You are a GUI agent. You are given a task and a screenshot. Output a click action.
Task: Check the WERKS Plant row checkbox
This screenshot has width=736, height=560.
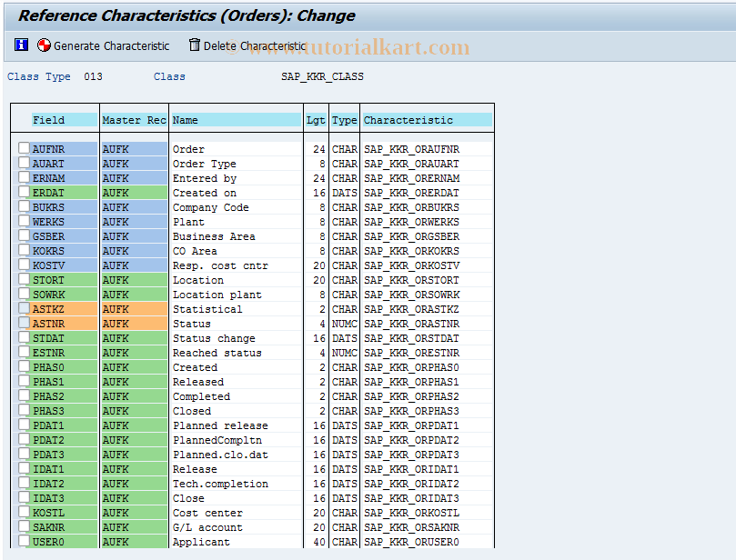click(24, 222)
